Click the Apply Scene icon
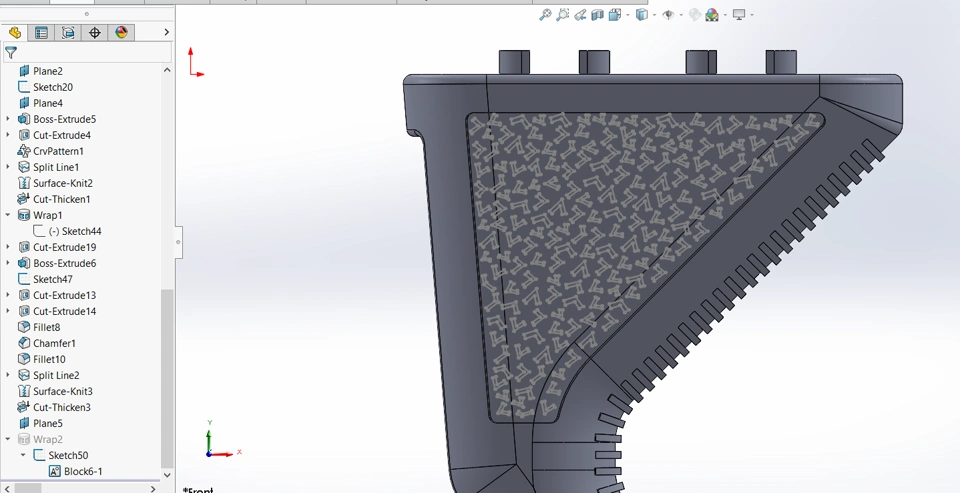The width and height of the screenshot is (960, 493). click(712, 15)
